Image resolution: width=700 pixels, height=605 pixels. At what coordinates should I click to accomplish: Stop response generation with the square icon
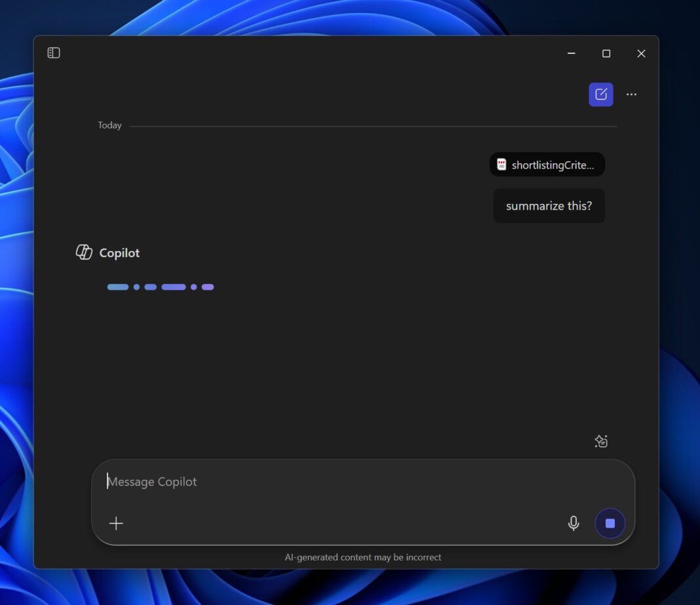coord(610,523)
